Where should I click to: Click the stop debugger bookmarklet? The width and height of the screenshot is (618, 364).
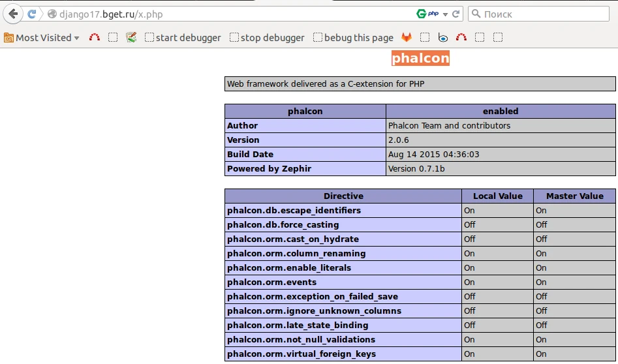[267, 38]
